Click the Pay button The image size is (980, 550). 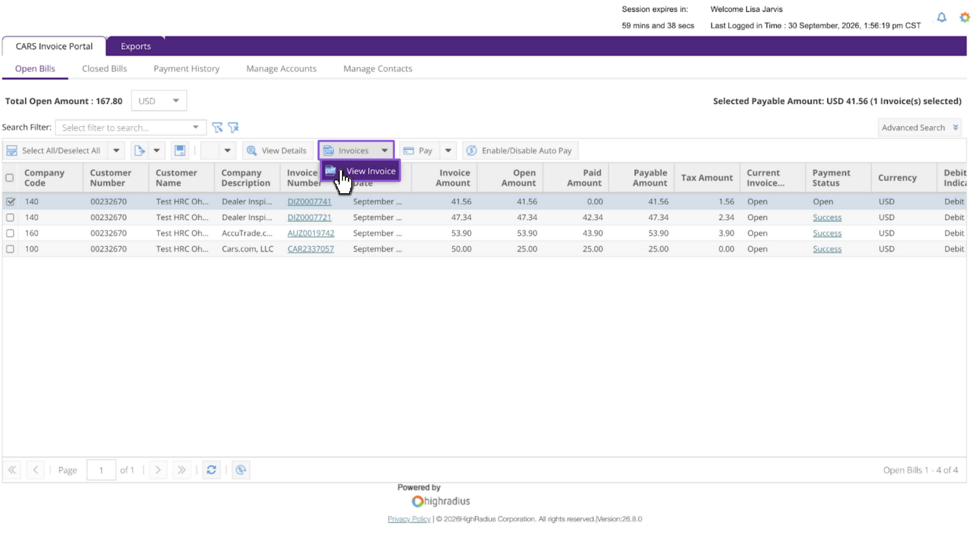click(x=419, y=150)
